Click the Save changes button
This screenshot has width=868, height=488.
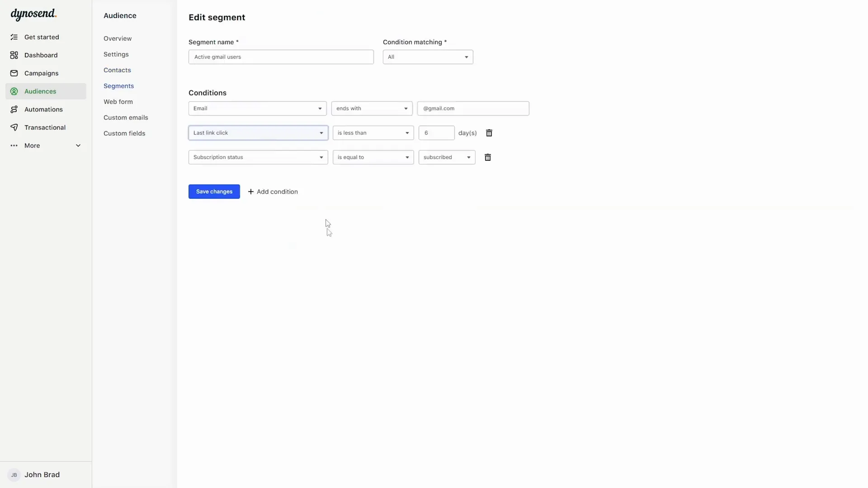(214, 191)
